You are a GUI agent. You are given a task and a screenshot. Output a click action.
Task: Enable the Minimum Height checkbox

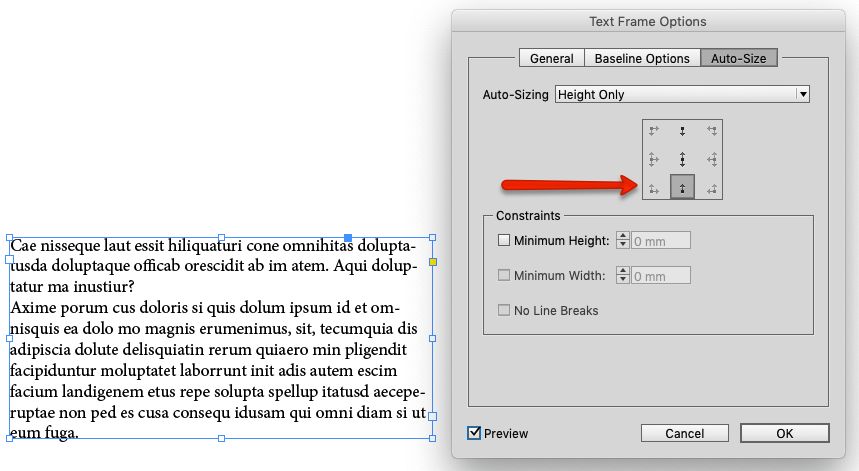coord(503,240)
